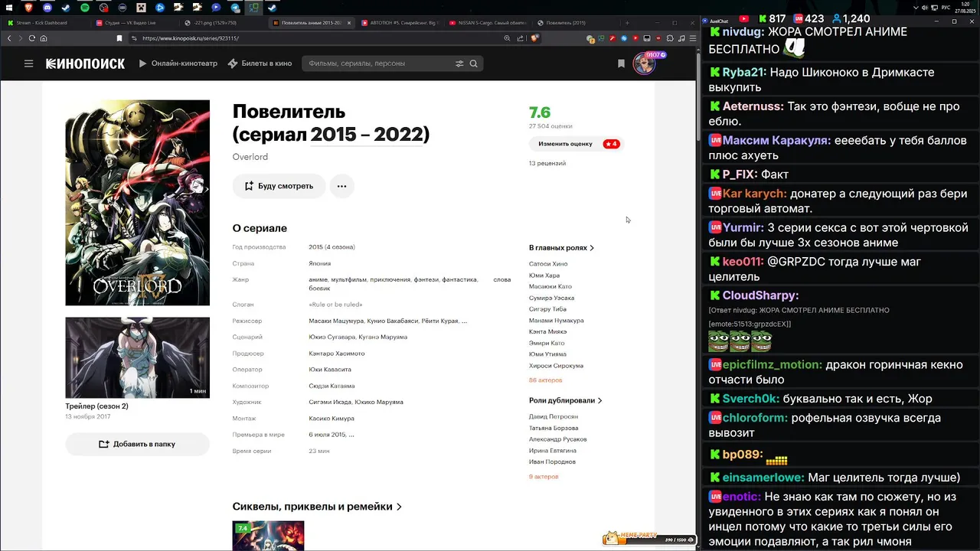This screenshot has width=980, height=551.
Task: Open search filter settings icon
Action: (x=459, y=64)
